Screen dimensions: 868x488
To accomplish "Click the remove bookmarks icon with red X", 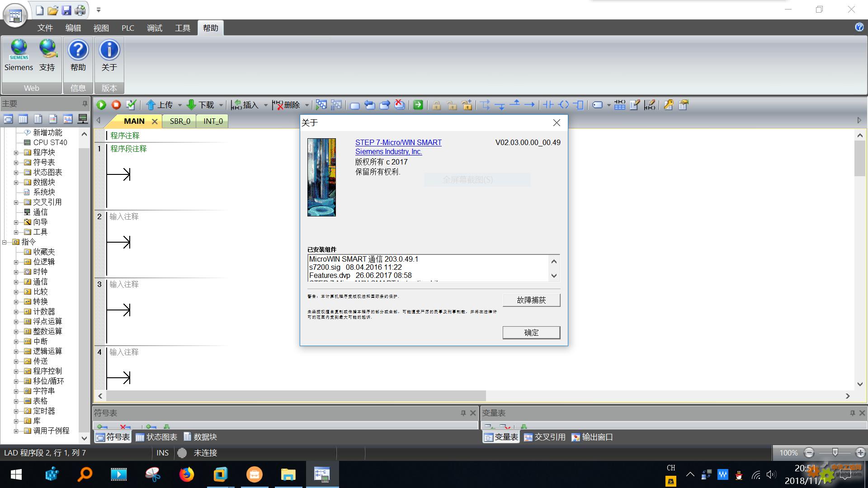I will pos(400,105).
